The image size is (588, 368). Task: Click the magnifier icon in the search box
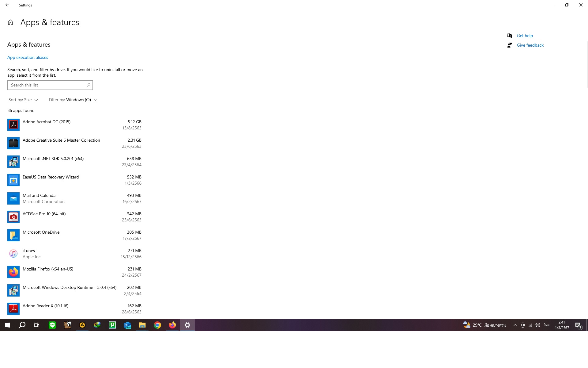(89, 85)
